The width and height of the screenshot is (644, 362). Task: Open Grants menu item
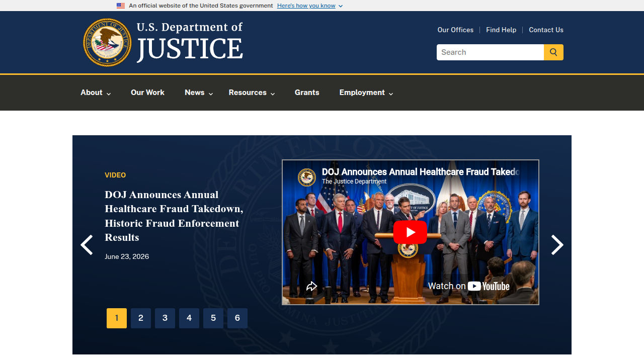point(307,93)
